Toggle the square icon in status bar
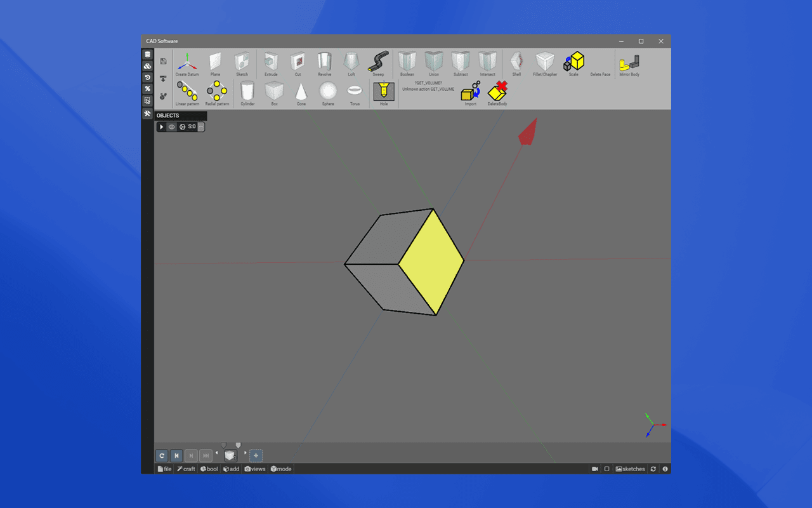The image size is (812, 508). (606, 469)
